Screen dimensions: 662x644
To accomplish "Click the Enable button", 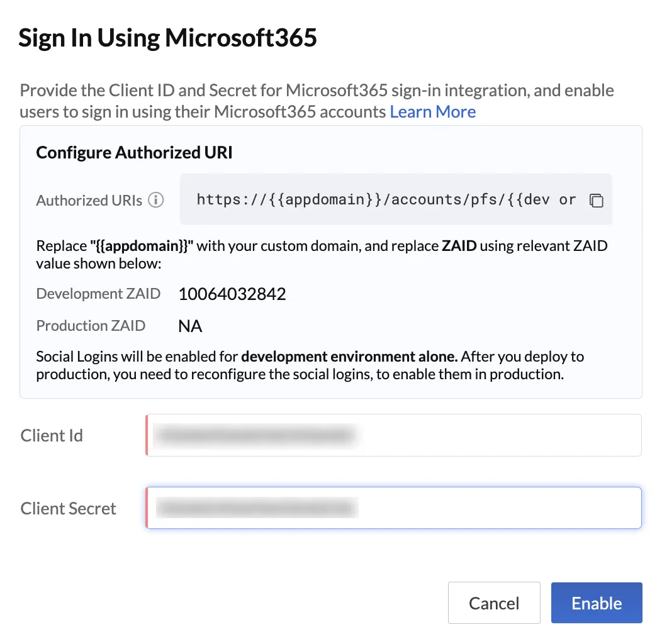I will pos(597,602).
